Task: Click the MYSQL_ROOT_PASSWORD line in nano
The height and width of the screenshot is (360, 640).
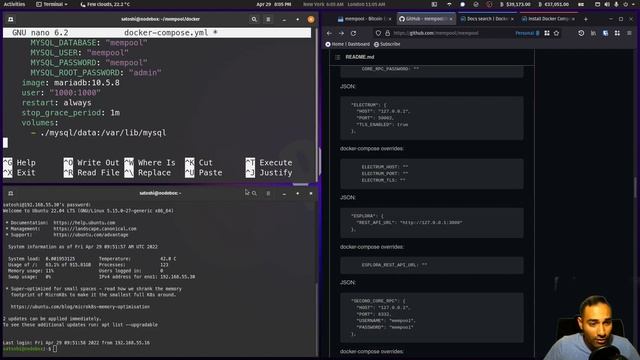Action: click(x=96, y=73)
